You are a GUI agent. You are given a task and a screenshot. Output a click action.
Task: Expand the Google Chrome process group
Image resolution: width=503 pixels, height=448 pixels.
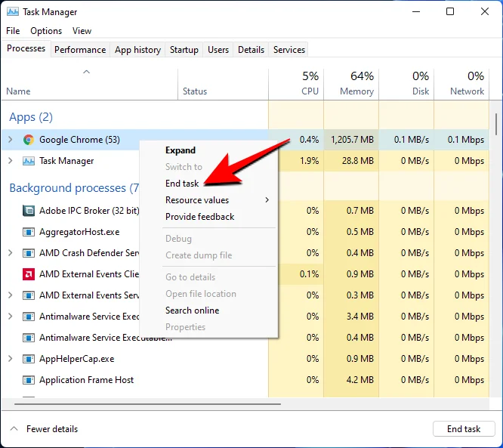coord(11,140)
